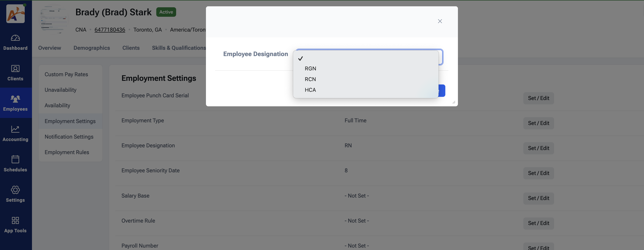
Task: Open the Dashboard gauge icon
Action: (15, 38)
